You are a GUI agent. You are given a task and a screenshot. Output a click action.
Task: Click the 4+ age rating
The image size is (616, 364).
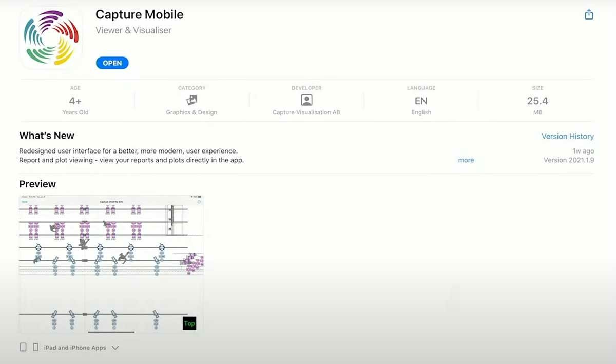75,101
